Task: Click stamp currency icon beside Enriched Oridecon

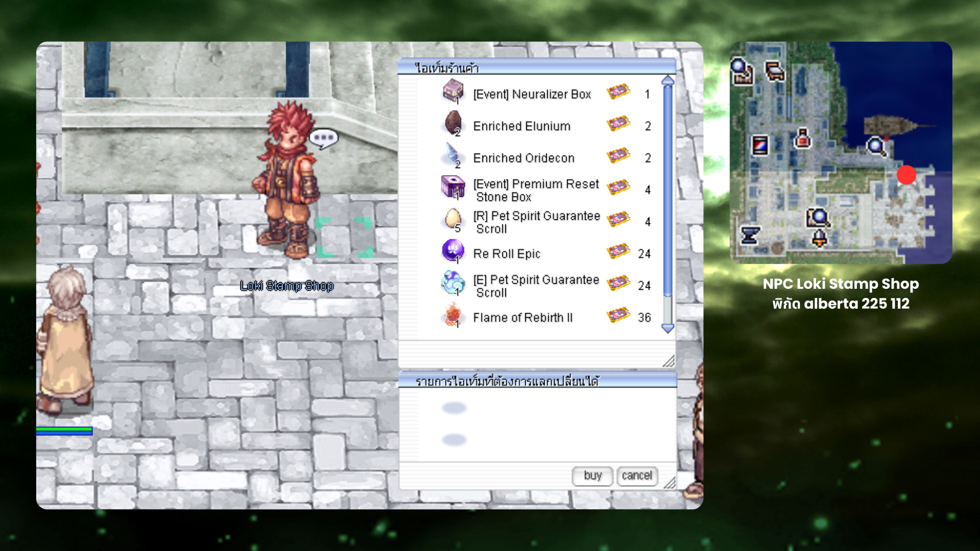Action: click(619, 156)
